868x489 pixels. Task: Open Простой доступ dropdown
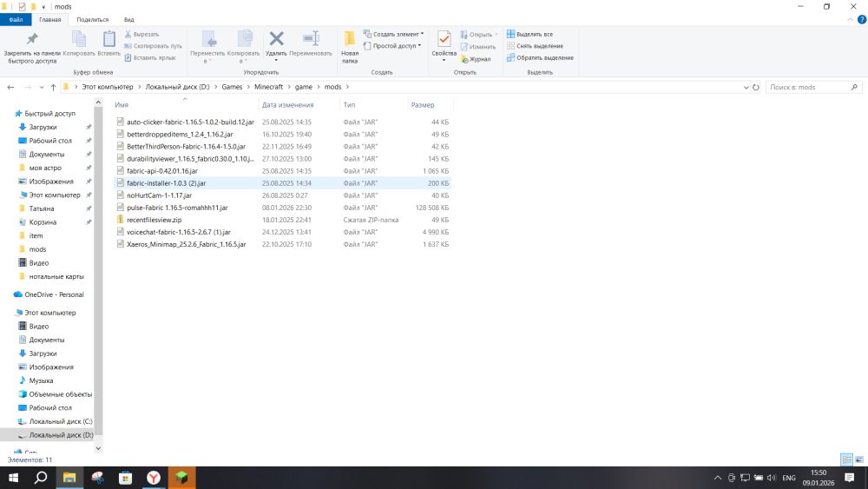[392, 46]
